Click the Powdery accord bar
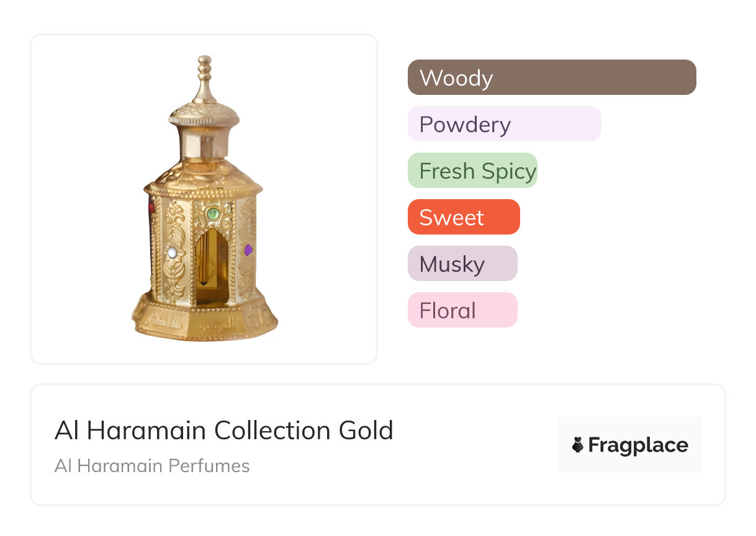The width and height of the screenshot is (756, 536). (504, 124)
